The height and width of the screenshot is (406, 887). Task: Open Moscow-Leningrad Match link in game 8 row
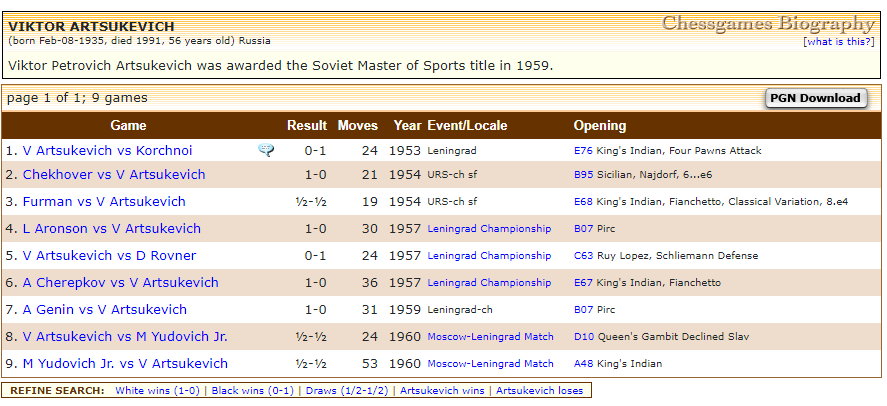pos(490,336)
